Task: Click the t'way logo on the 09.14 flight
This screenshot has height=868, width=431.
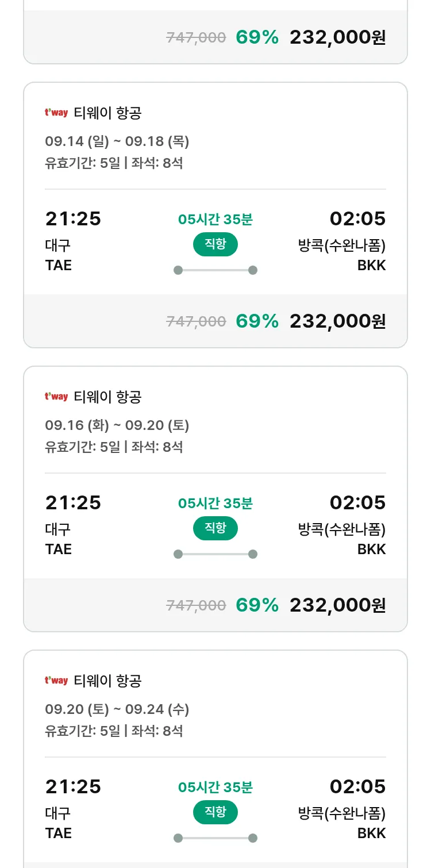Action: tap(56, 113)
